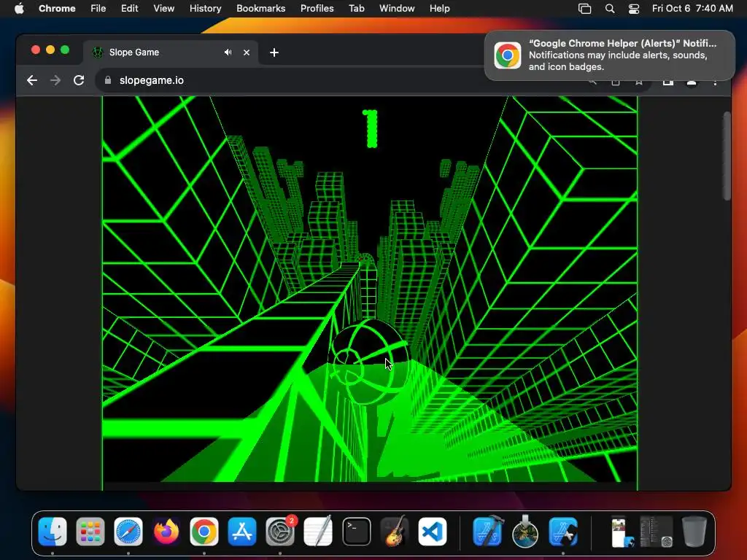Open the Apple menu
Viewport: 747px width, 560px height.
(x=19, y=9)
